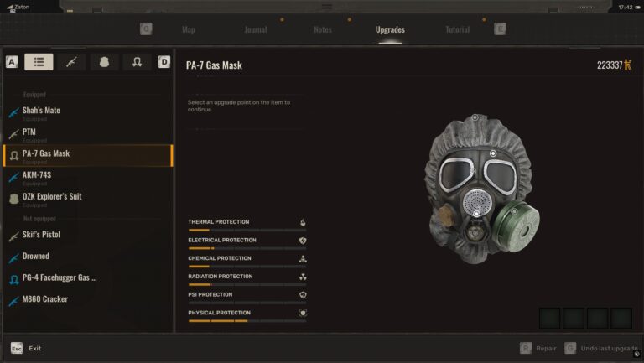This screenshot has height=363, width=644.
Task: Select the all items list filter
Action: 39,62
